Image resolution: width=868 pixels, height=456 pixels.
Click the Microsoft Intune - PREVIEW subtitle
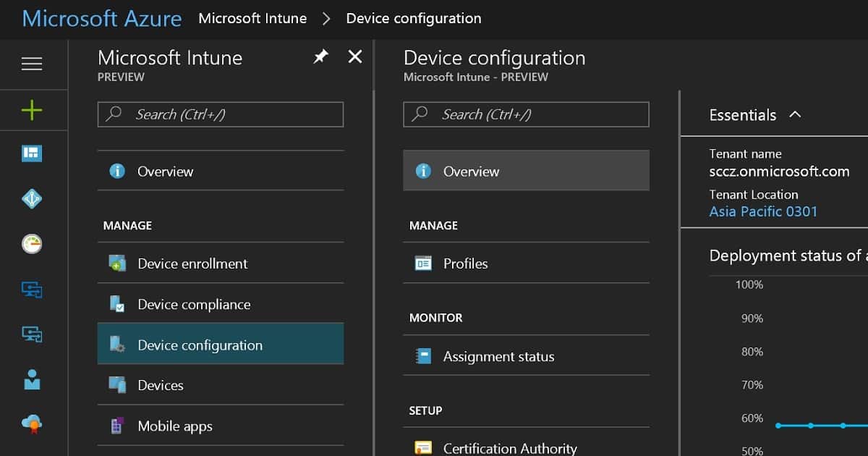pos(476,77)
